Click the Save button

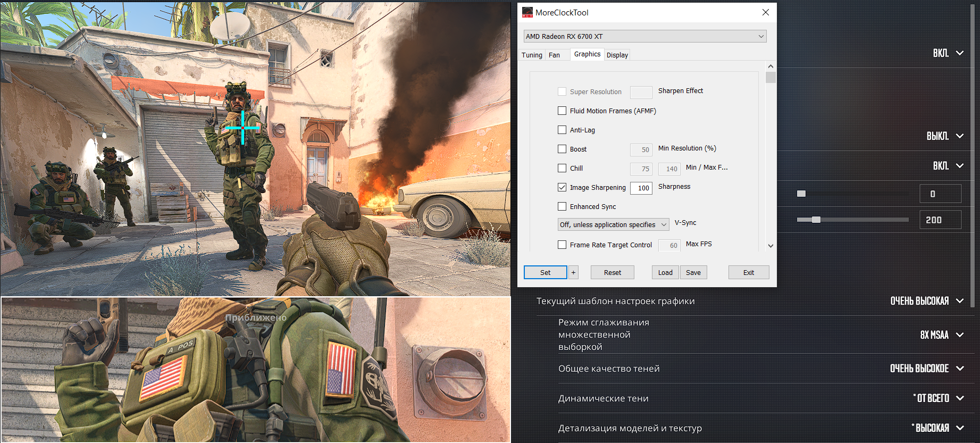pyautogui.click(x=693, y=272)
